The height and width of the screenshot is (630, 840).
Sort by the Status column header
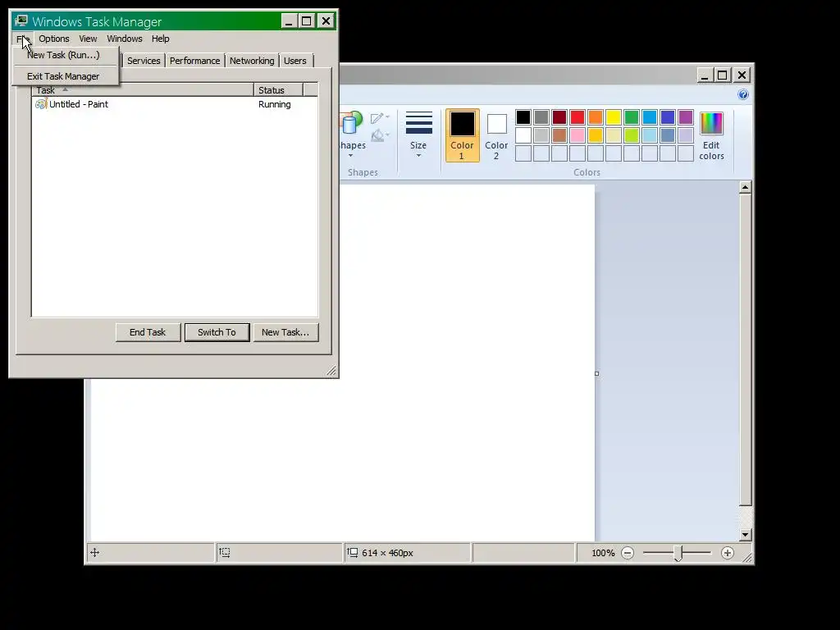[278, 90]
